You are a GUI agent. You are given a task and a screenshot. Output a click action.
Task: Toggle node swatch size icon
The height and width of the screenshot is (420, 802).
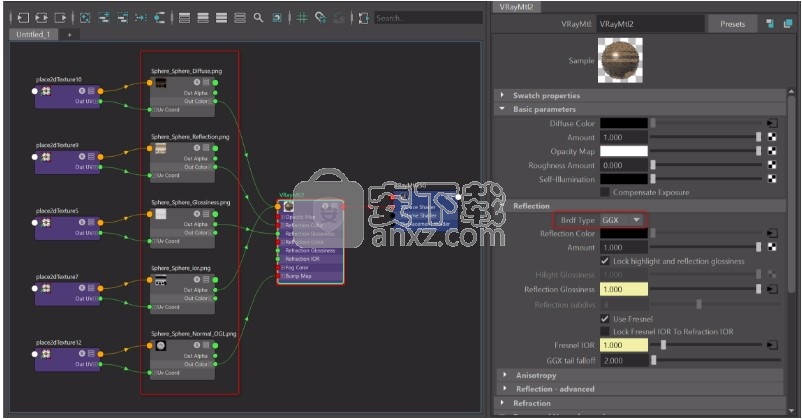(277, 18)
